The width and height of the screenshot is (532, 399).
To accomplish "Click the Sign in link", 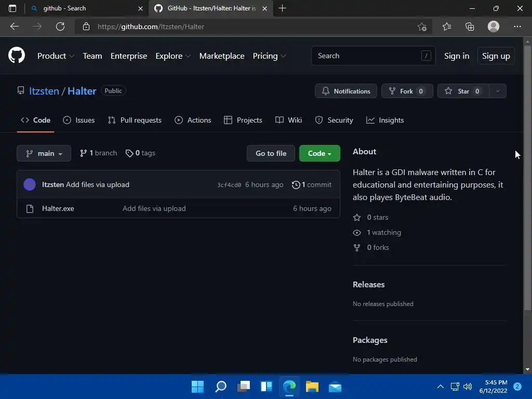I will (x=457, y=56).
